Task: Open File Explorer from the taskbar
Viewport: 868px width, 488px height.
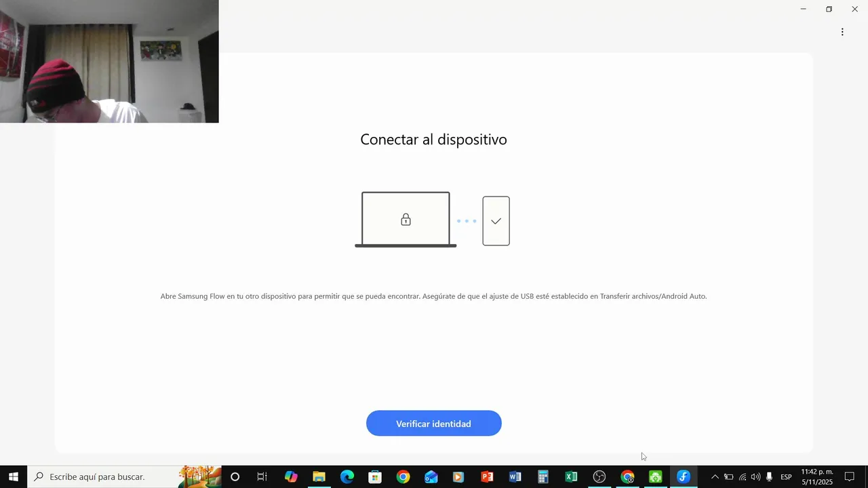Action: tap(319, 477)
